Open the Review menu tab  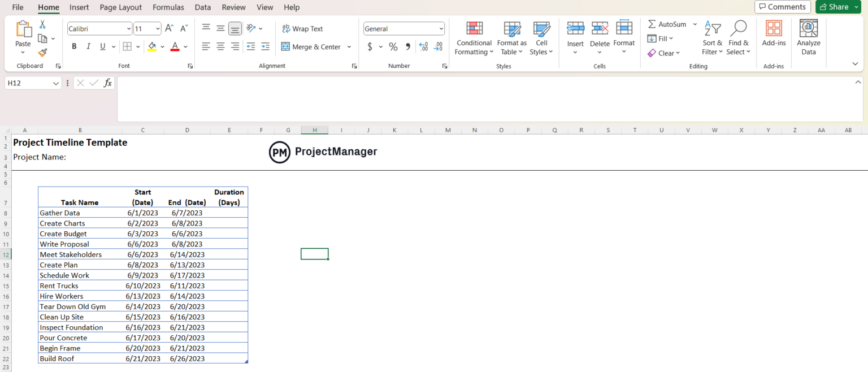[233, 7]
